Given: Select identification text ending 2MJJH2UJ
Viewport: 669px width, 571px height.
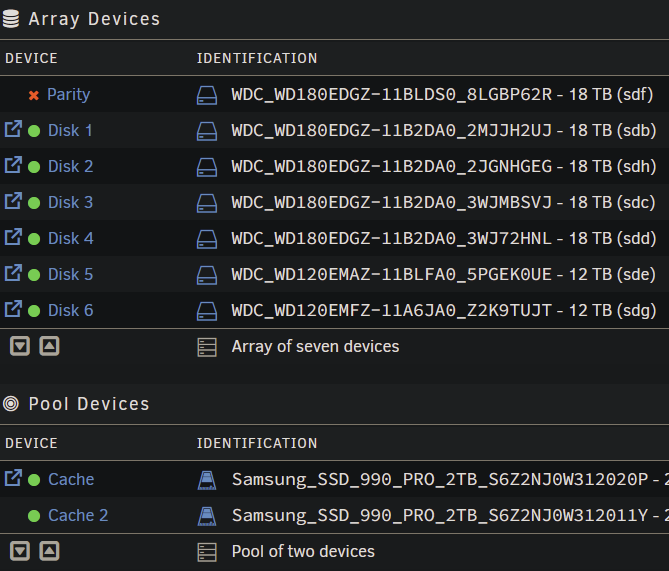Looking at the screenshot, I should [392, 131].
